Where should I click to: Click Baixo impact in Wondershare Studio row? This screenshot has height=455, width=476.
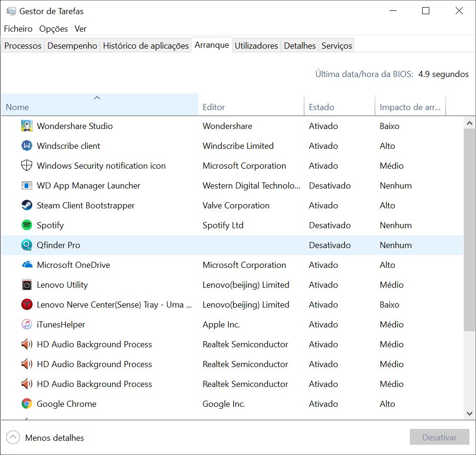pos(389,126)
